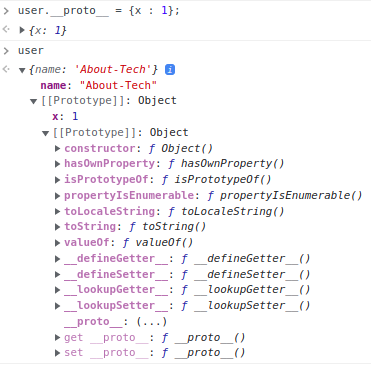Click the italic f Object() constructor value
This screenshot has height=365, width=371.
point(181,148)
